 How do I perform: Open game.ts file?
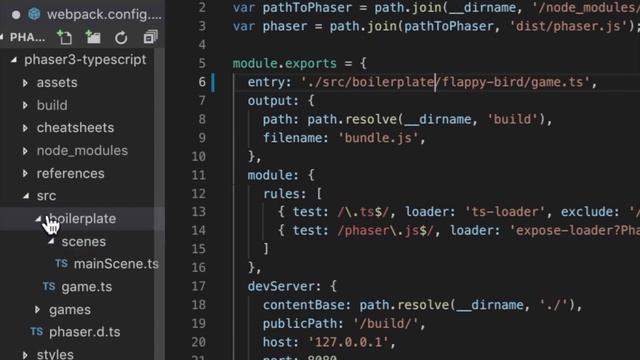click(87, 287)
